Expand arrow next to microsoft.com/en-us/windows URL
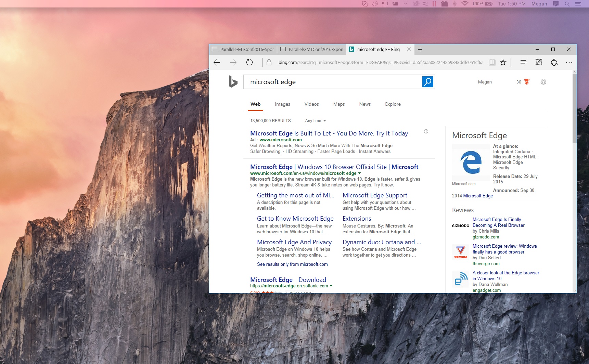Image resolution: width=589 pixels, height=364 pixels. click(359, 173)
